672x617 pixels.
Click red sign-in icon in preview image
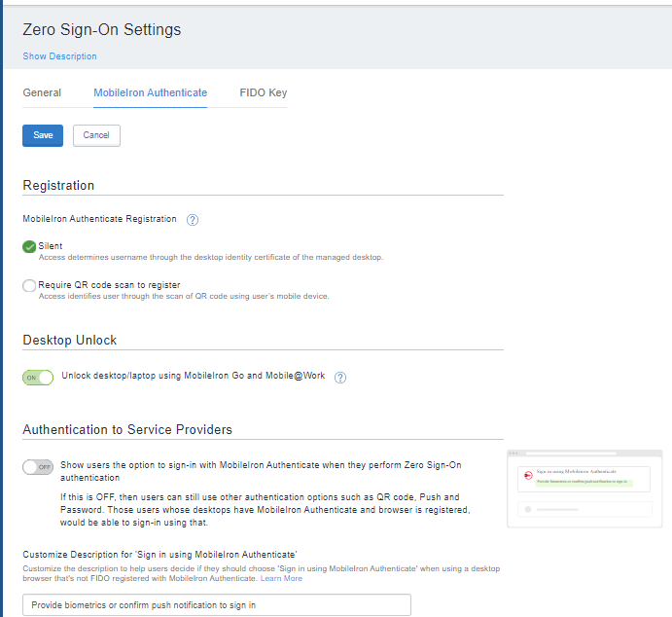coord(528,477)
